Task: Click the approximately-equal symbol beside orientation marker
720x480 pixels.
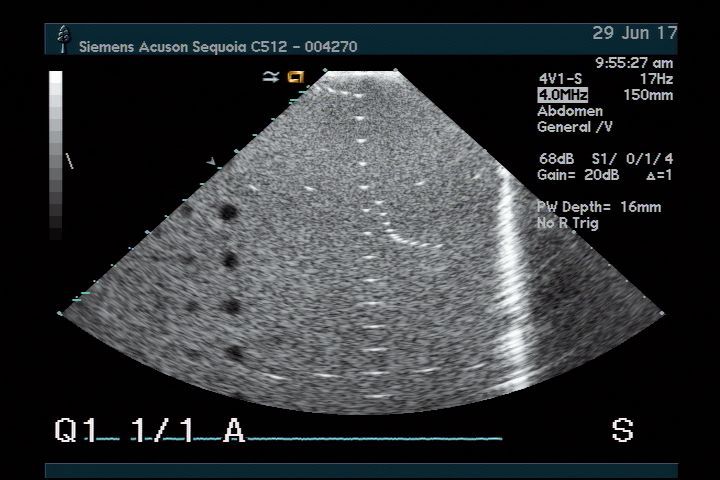Action: pos(271,76)
